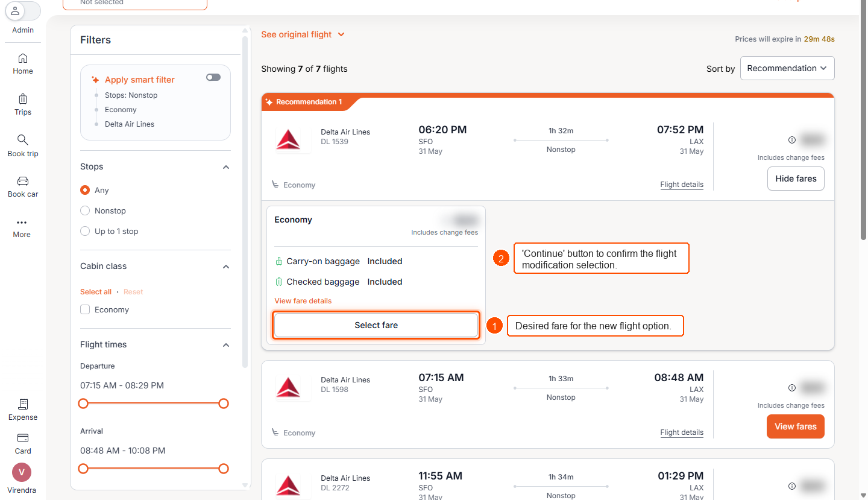Click the '1h 32m' flight duration
This screenshot has width=868, height=500.
(561, 131)
